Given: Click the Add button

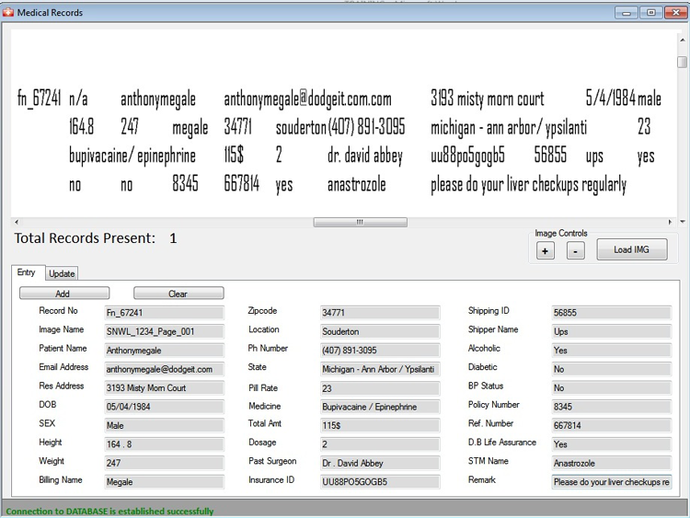Looking at the screenshot, I should [64, 293].
